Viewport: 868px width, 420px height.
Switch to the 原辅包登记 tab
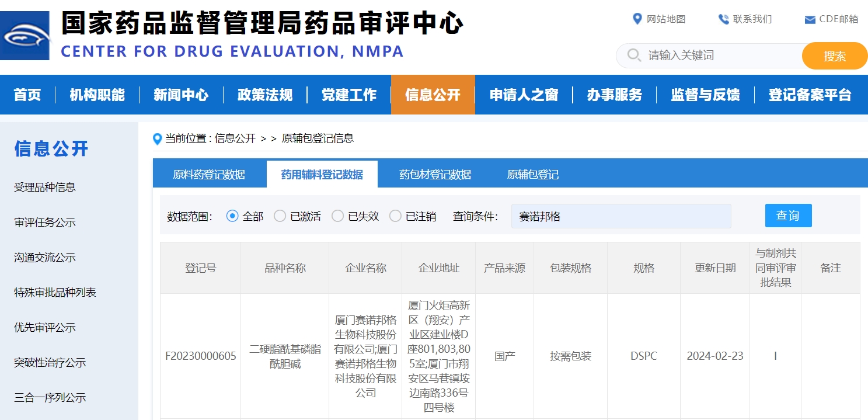(x=532, y=173)
